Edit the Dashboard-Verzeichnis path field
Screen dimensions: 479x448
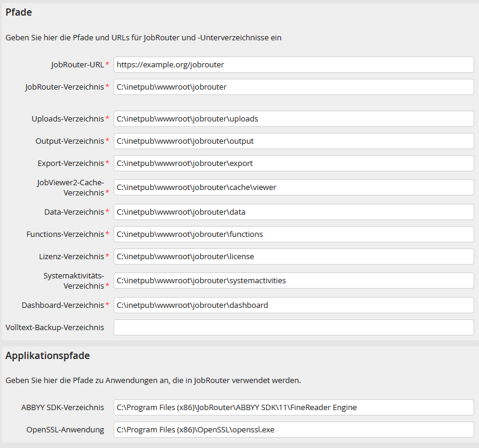pos(293,305)
